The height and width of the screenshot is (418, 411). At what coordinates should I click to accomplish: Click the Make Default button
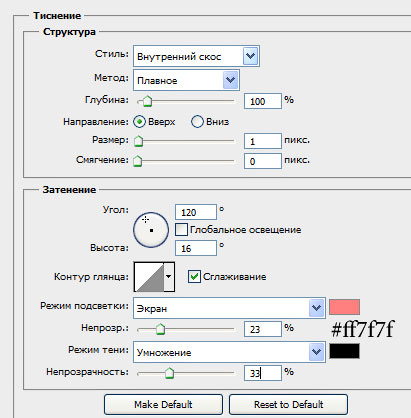(x=163, y=404)
